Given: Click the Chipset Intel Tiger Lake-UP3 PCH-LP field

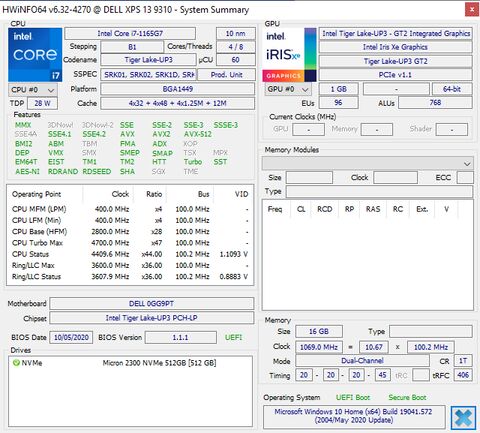Looking at the screenshot, I should [152, 318].
